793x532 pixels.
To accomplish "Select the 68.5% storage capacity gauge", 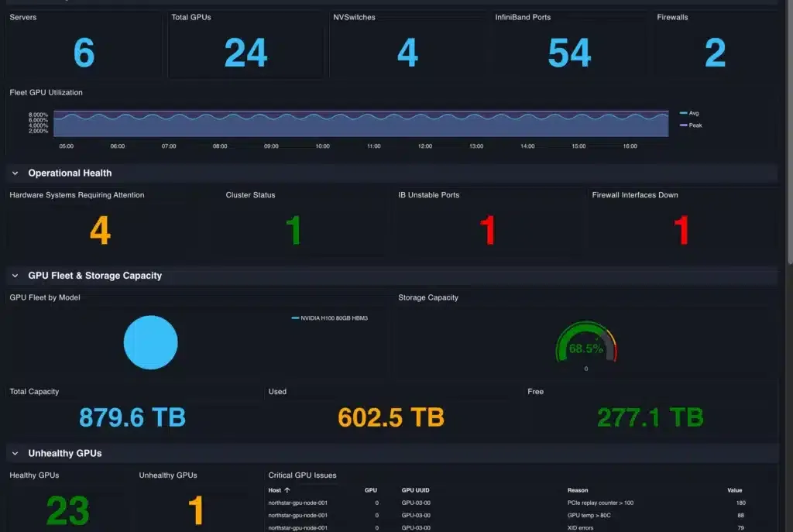I will click(586, 342).
